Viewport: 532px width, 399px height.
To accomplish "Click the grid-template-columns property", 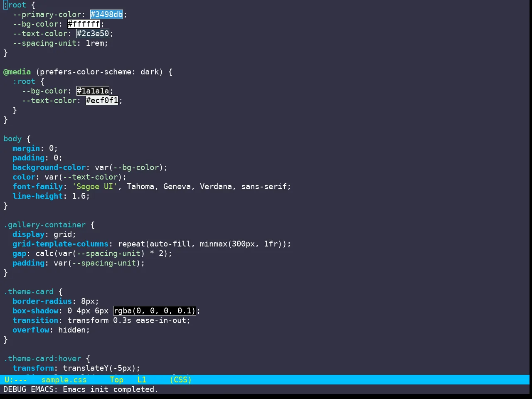I will pos(61,244).
